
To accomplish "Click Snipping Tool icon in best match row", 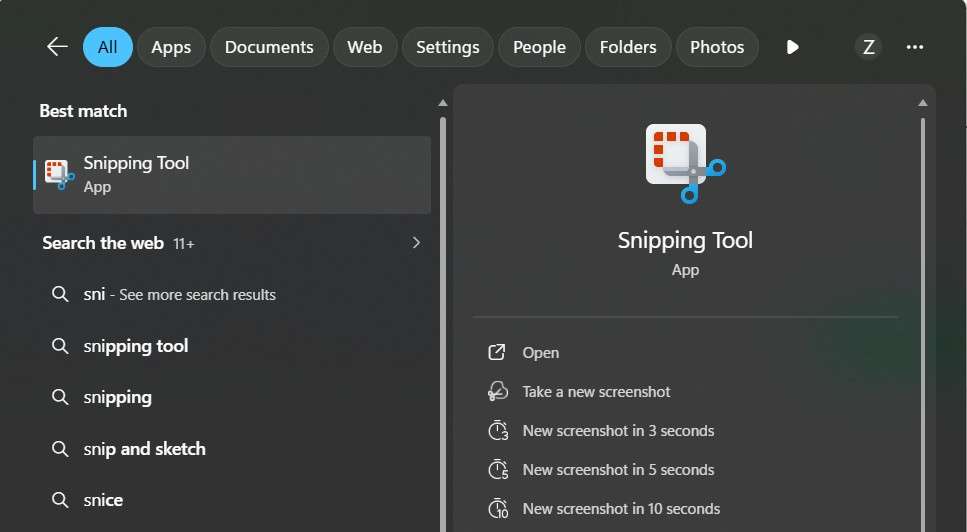I will pos(59,174).
